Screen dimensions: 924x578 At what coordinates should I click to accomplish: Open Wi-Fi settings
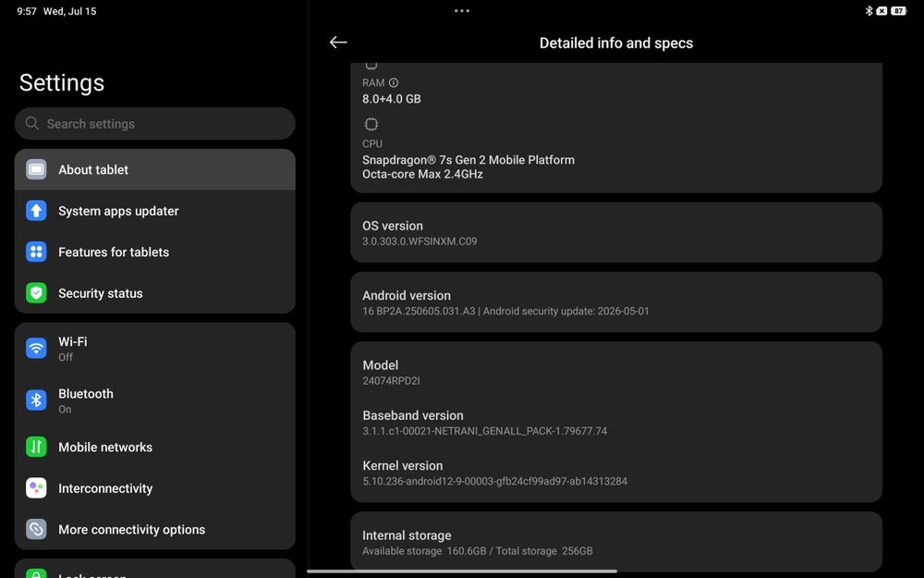[x=155, y=349]
